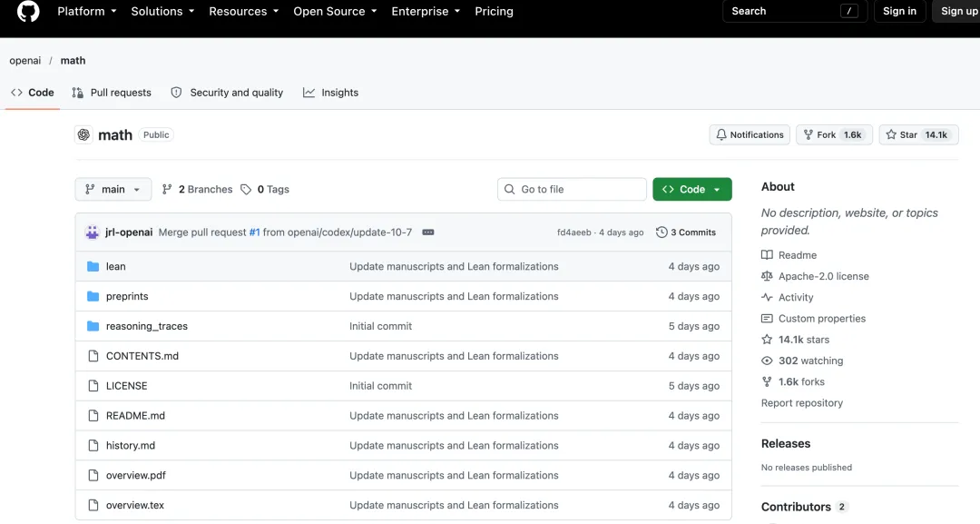Open the Platform dropdown menu
The image size is (980, 524).
pyautogui.click(x=87, y=11)
